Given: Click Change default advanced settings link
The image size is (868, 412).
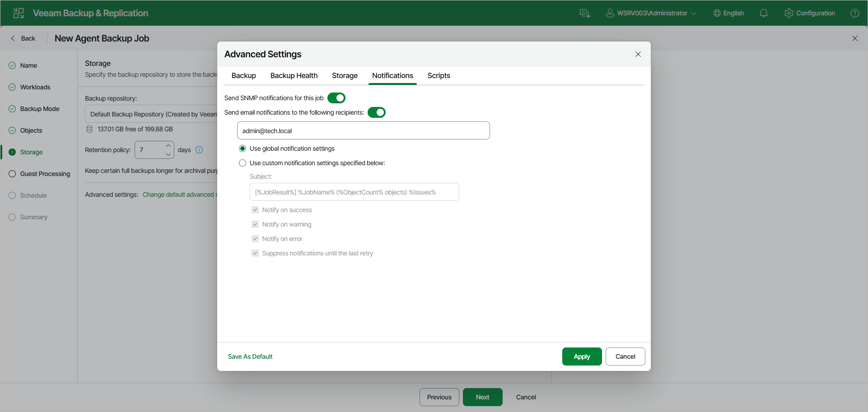Looking at the screenshot, I should [180, 194].
